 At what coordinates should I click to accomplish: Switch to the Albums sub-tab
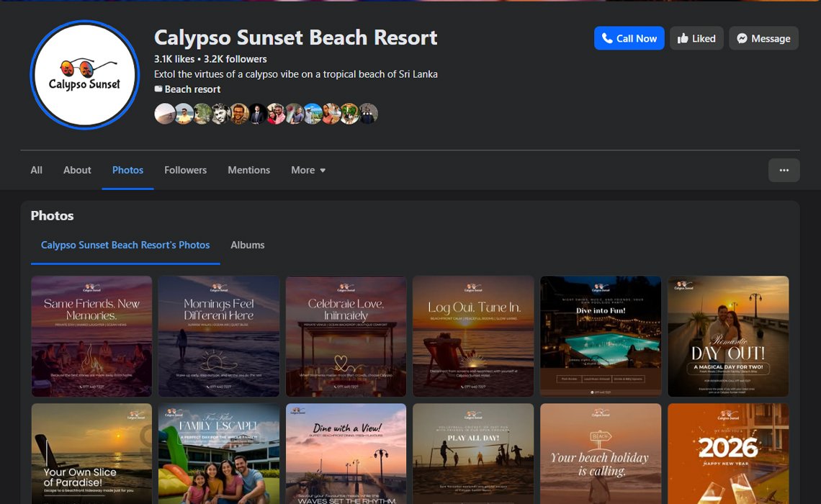click(x=248, y=245)
